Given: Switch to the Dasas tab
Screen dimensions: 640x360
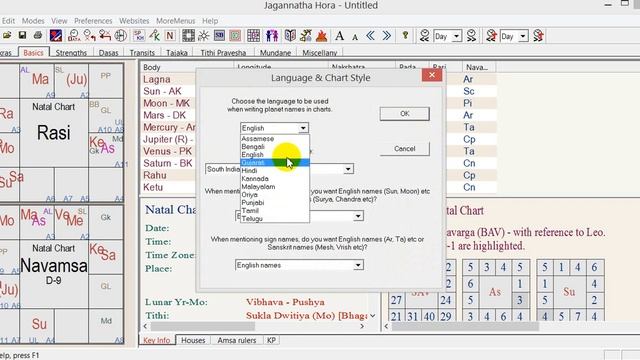Looking at the screenshot, I should tap(109, 53).
